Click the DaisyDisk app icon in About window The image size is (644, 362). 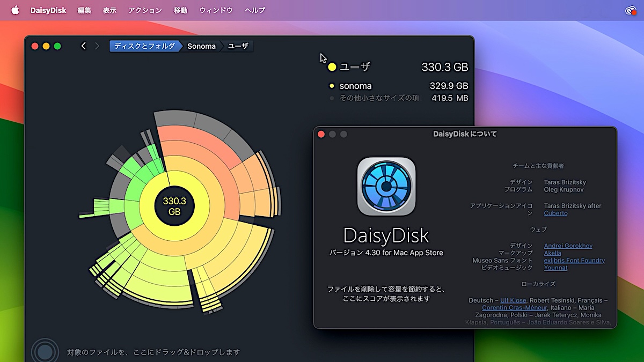(x=386, y=186)
